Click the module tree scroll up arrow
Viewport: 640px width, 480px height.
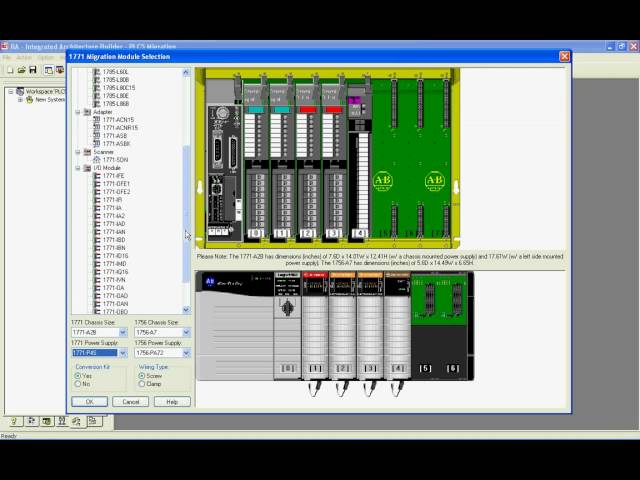[x=186, y=72]
